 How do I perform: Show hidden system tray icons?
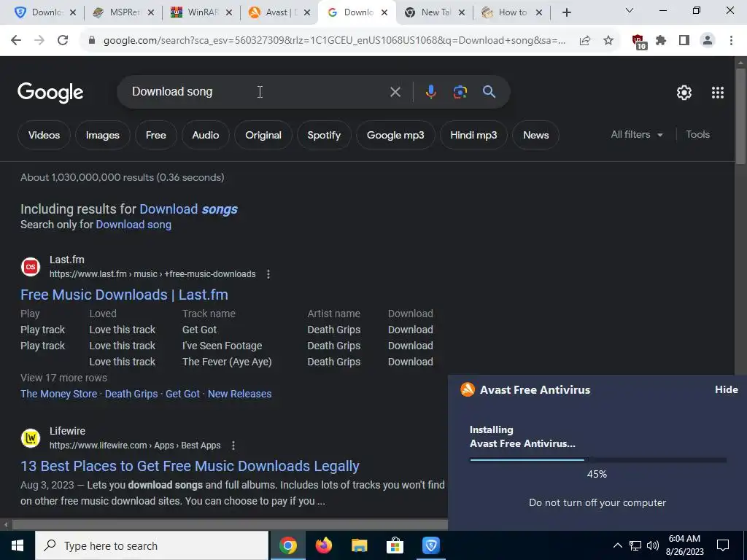pyautogui.click(x=617, y=545)
